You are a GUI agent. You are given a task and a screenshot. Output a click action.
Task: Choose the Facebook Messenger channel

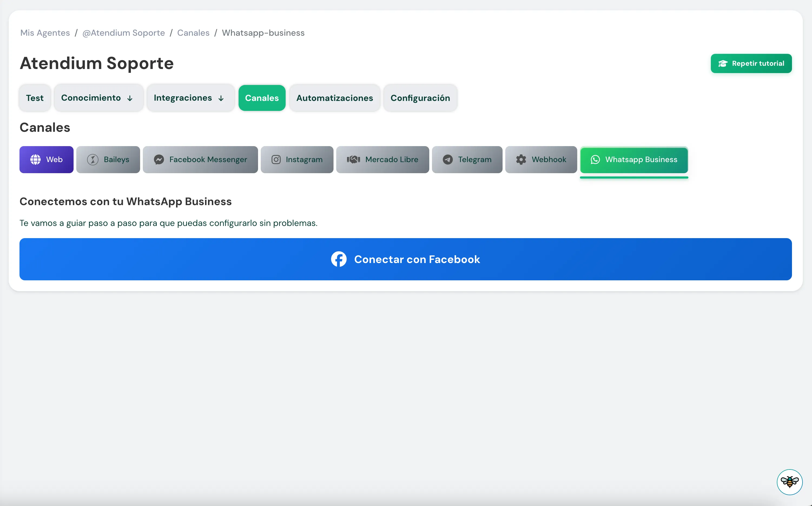click(200, 160)
